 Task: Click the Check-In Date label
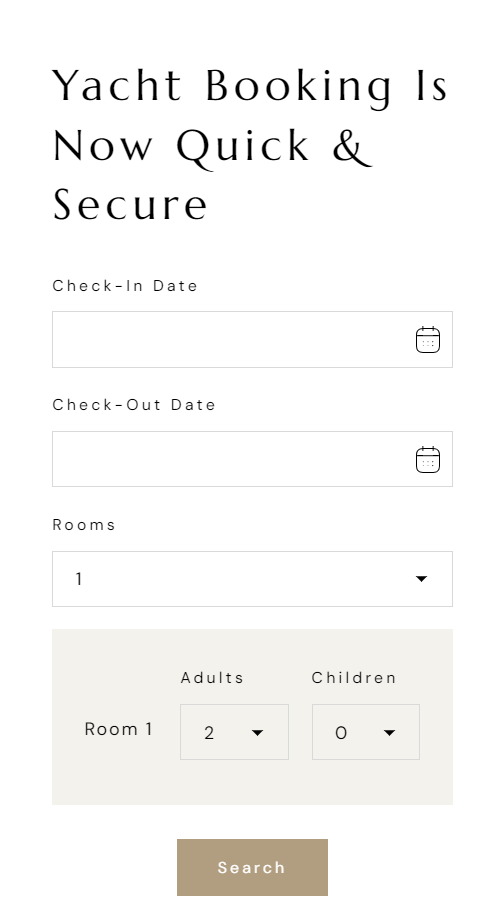125,285
